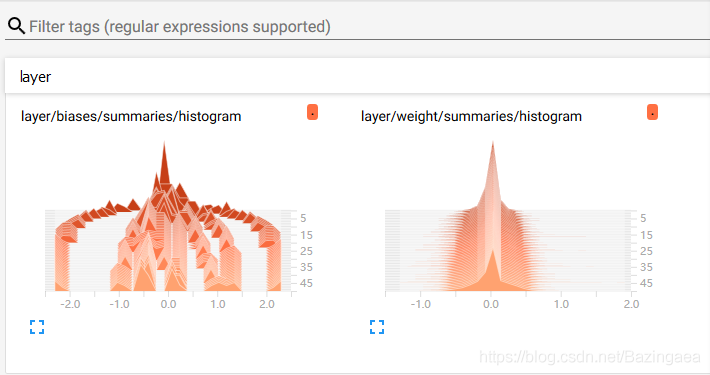Collapse the layer section header
Image resolution: width=710 pixels, height=375 pixels.
[x=357, y=76]
